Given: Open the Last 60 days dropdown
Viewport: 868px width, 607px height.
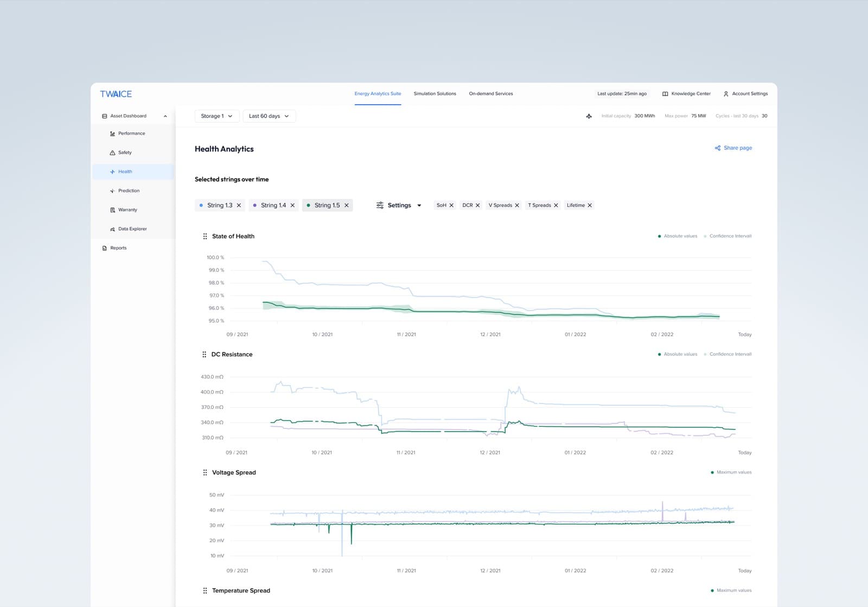Looking at the screenshot, I should [x=269, y=116].
